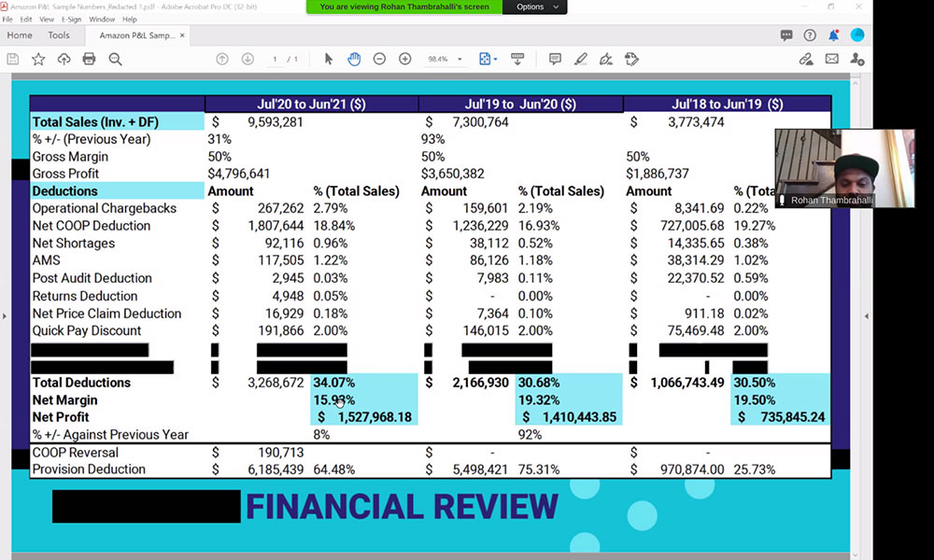Click the 'You are viewing' share banner
934x560 pixels.
coord(404,7)
